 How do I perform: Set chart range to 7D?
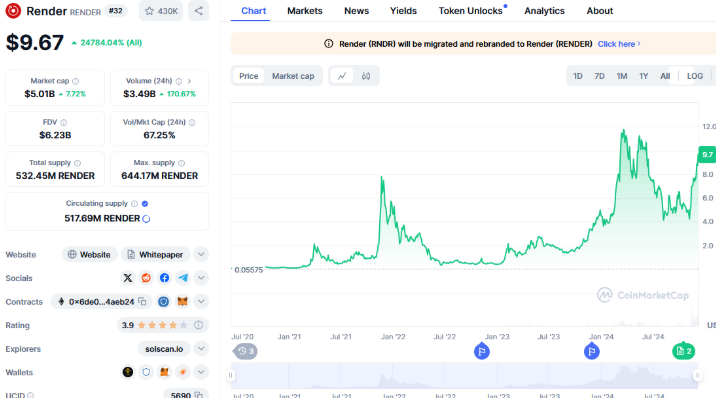599,76
